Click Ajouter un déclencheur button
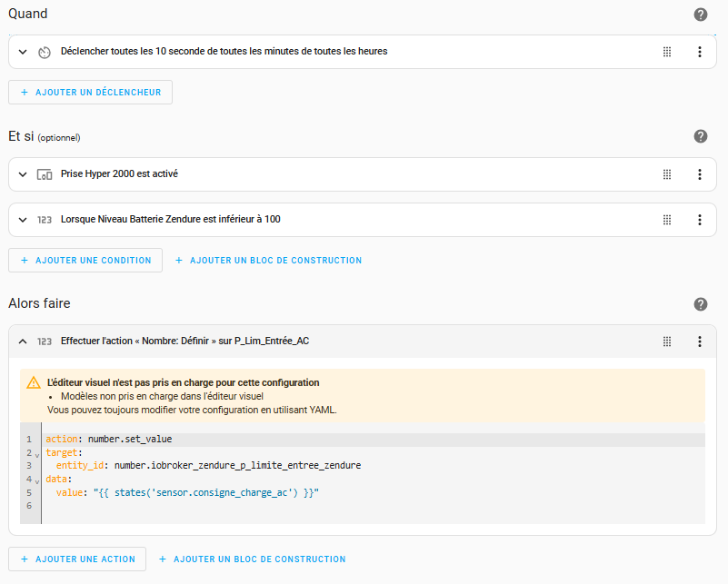The height and width of the screenshot is (584, 728). click(90, 93)
